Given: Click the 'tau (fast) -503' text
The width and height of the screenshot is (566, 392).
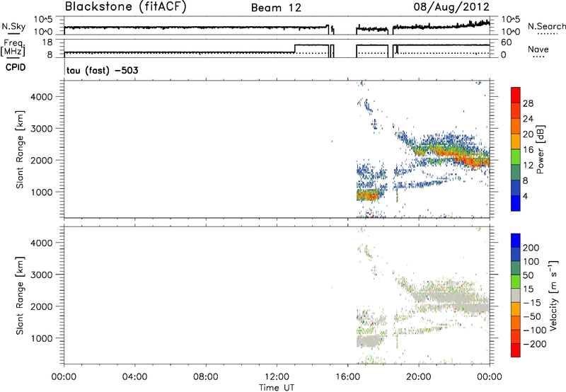Looking at the screenshot, I should pyautogui.click(x=102, y=70).
